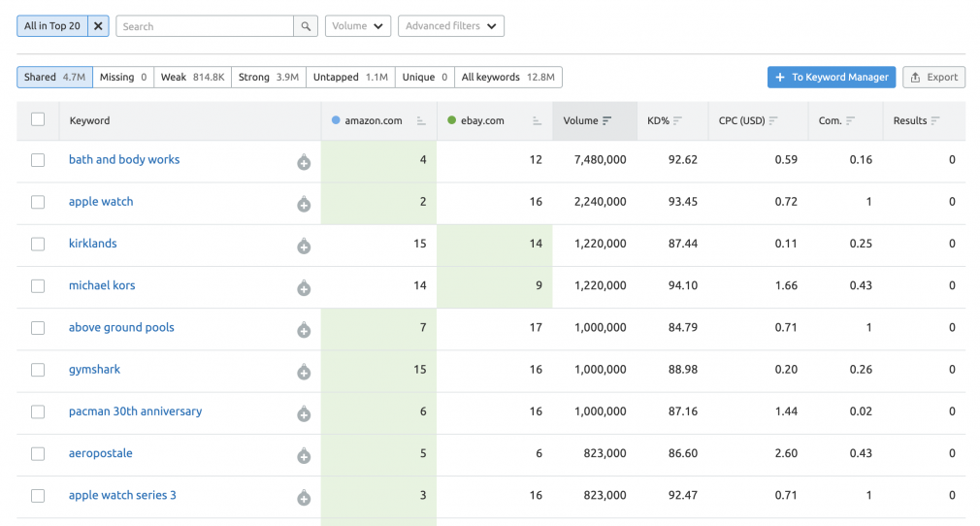Click Com. value 0.02
Image resolution: width=980 pixels, height=526 pixels.
tap(861, 411)
